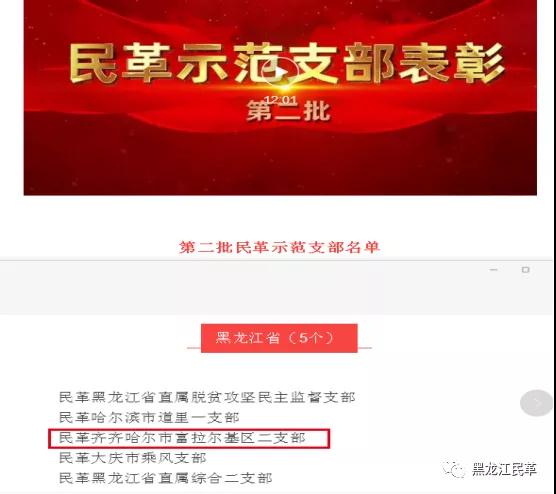
Task: Click the gray circular next-arrow button
Action: [x=536, y=403]
